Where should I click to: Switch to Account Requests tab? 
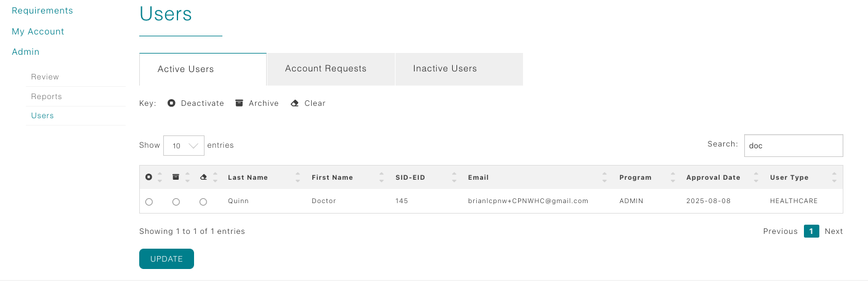[x=325, y=69]
